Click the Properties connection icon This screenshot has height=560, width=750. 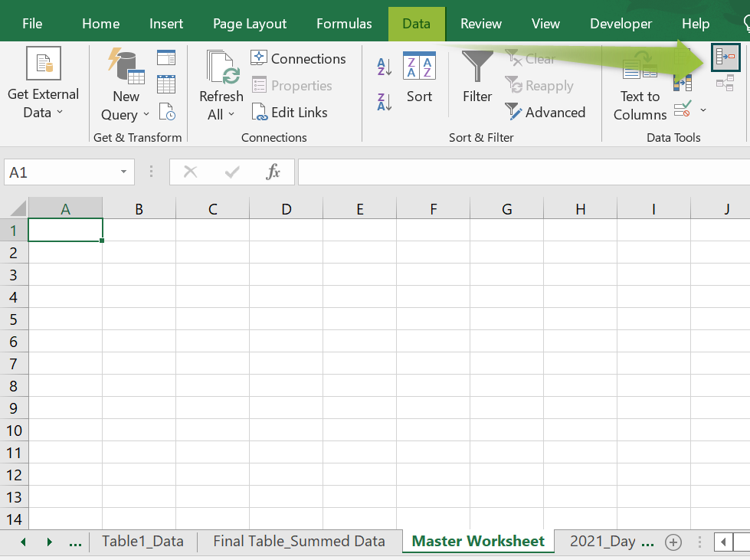click(x=259, y=85)
